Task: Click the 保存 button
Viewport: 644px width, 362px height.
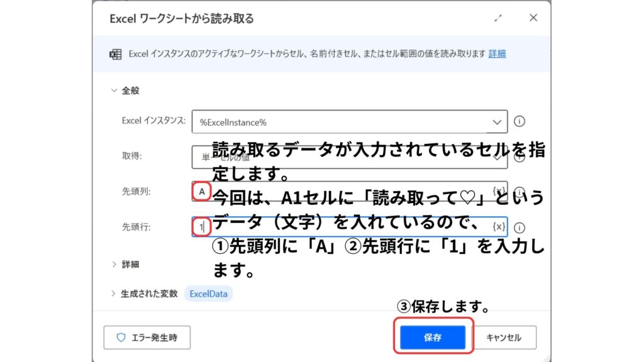Action: (x=433, y=337)
